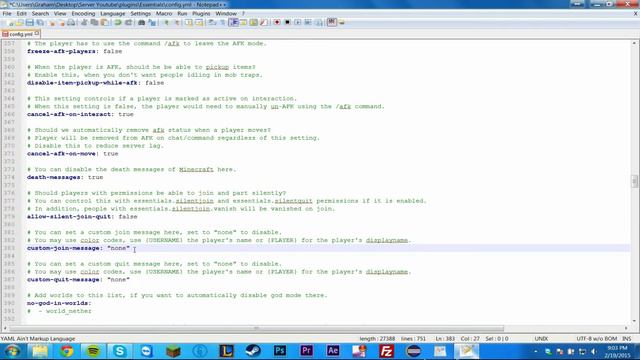Click the Save All toolbar icon
This screenshot has height=360, width=640.
tap(40, 22)
